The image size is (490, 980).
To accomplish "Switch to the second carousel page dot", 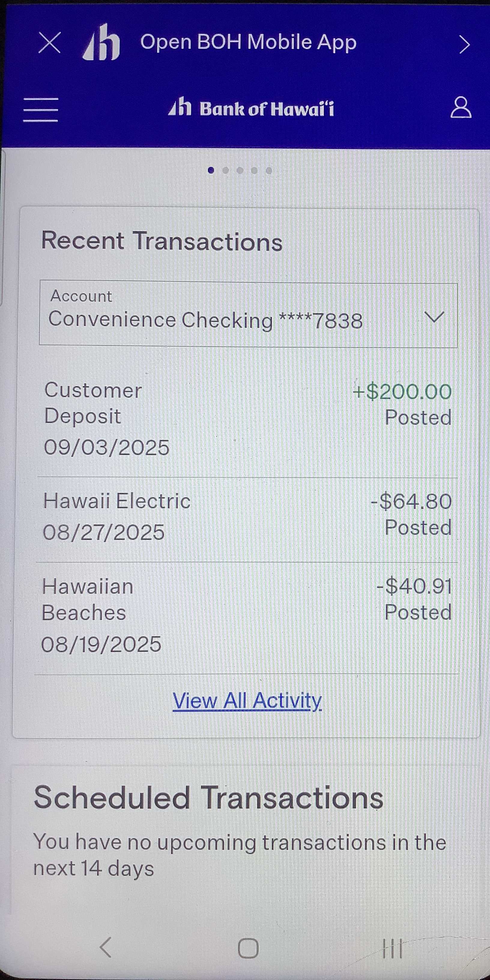I will coord(225,171).
